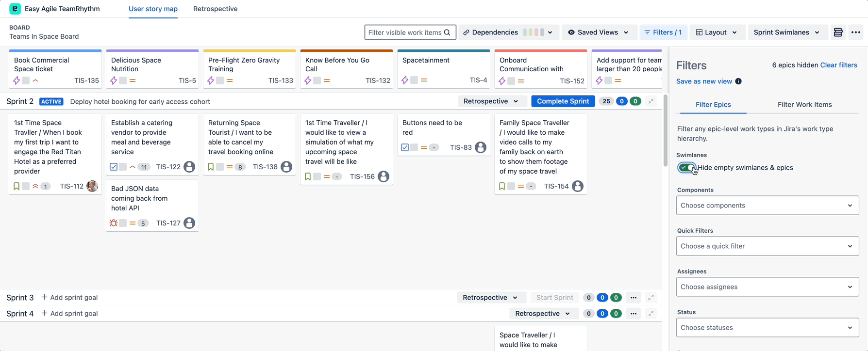Open the three-dot more options menu in toolbar
This screenshot has height=351, width=868.
tap(856, 32)
